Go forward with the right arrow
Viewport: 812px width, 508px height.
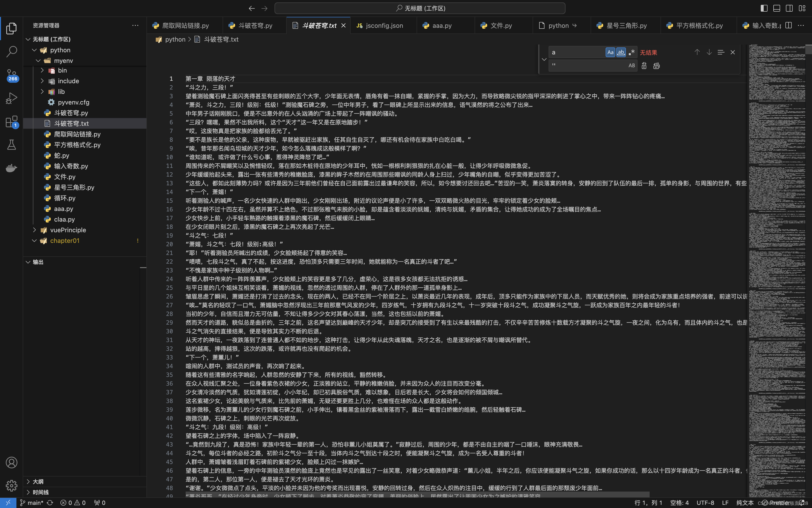point(264,8)
